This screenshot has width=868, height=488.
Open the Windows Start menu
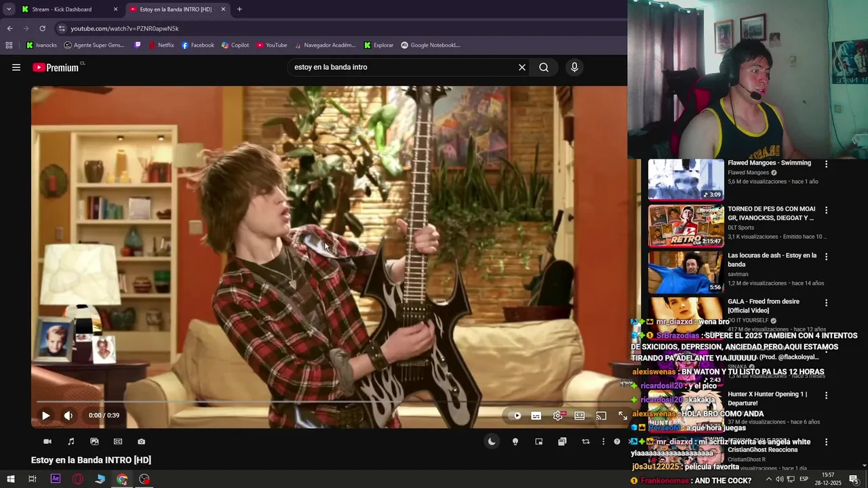click(x=10, y=479)
